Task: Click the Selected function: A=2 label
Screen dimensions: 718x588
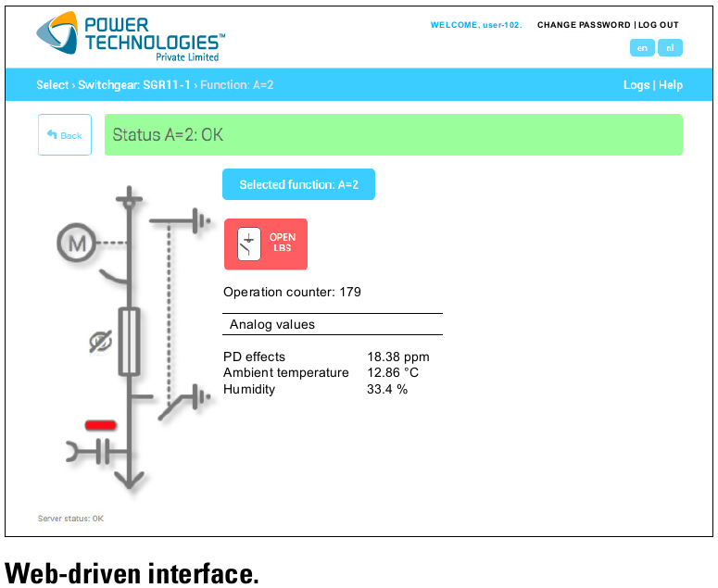Action: (x=298, y=184)
